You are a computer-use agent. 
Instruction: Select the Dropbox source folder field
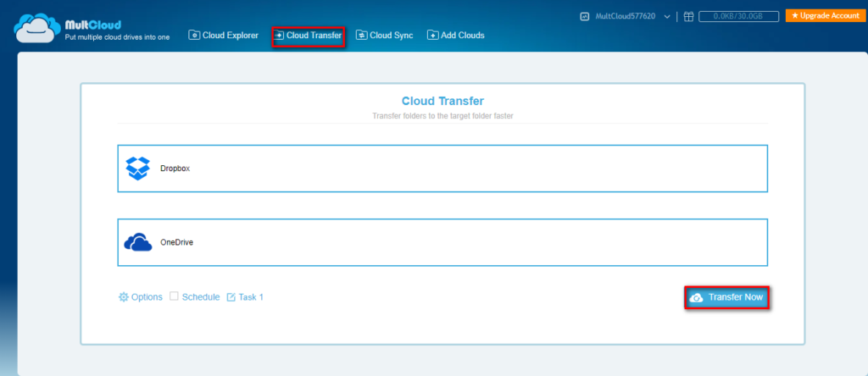pos(442,169)
